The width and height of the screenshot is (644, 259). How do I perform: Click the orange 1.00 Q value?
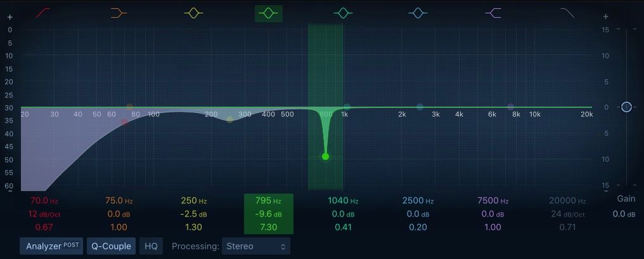119,227
